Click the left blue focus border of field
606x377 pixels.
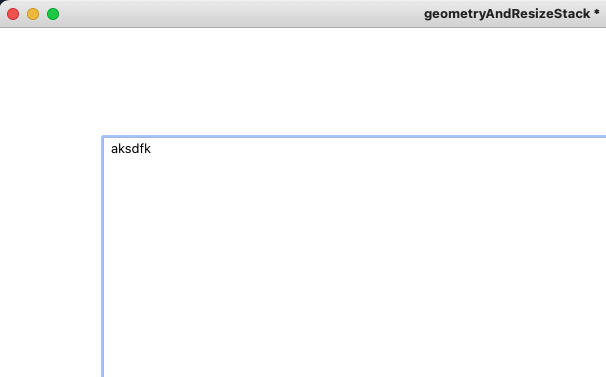102,257
